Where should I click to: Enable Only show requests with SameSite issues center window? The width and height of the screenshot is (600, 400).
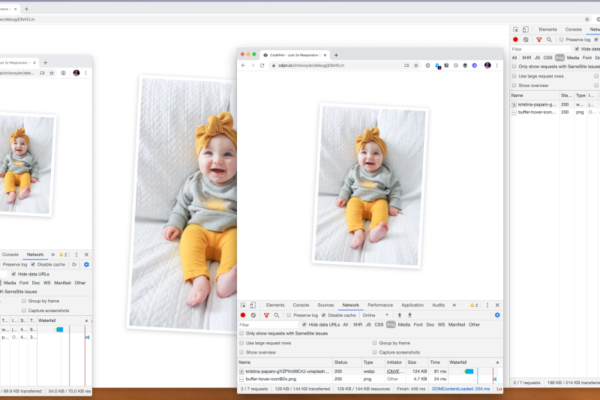pyautogui.click(x=241, y=333)
